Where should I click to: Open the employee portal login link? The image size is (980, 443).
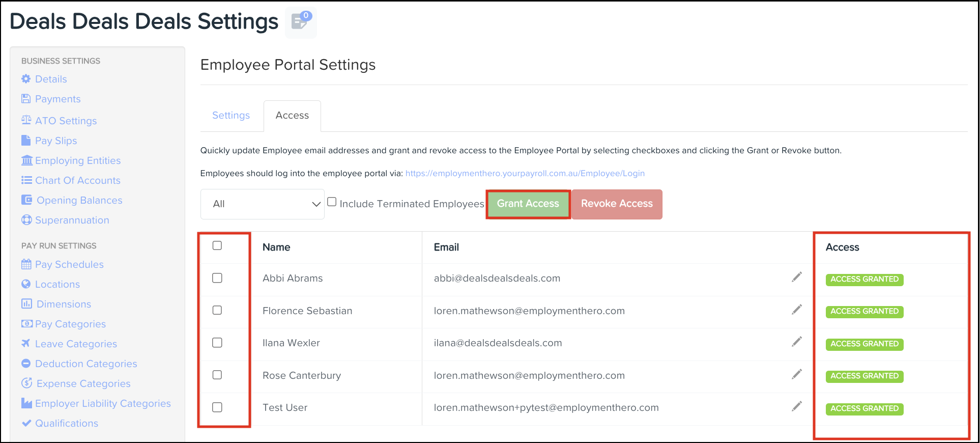tap(525, 173)
